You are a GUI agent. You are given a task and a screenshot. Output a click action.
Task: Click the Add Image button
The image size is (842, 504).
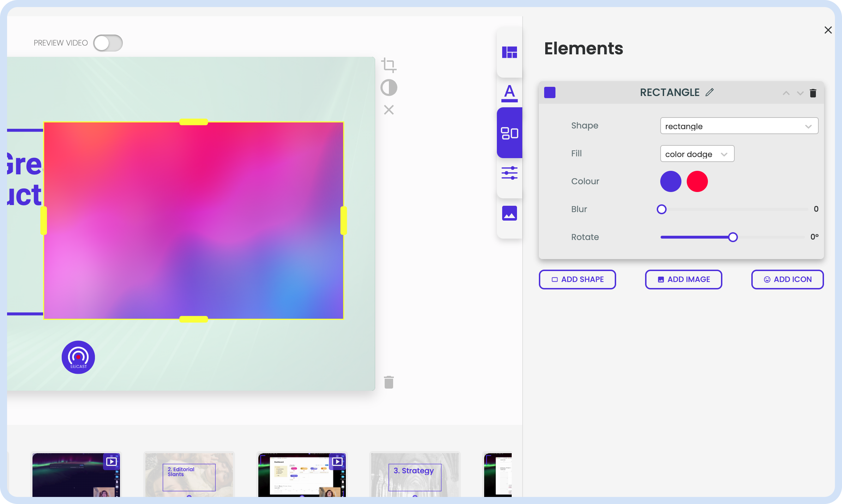click(x=684, y=280)
